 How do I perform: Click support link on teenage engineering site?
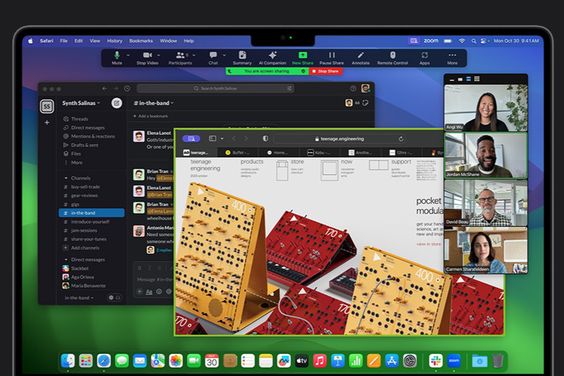pyautogui.click(x=401, y=162)
